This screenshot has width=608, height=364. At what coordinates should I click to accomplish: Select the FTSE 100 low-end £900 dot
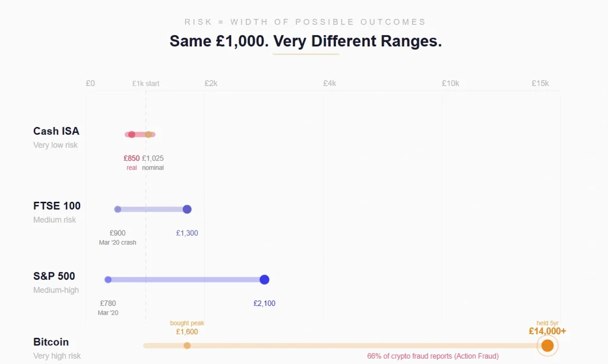[118, 209]
